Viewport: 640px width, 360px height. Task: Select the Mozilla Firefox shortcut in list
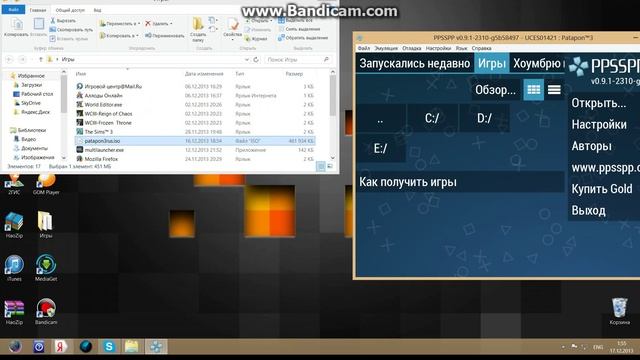(x=195, y=159)
